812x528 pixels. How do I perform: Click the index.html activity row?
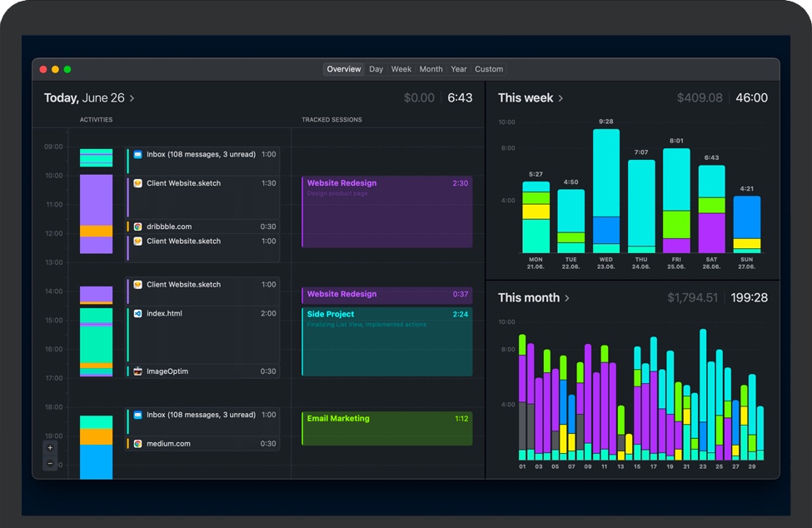tap(202, 335)
